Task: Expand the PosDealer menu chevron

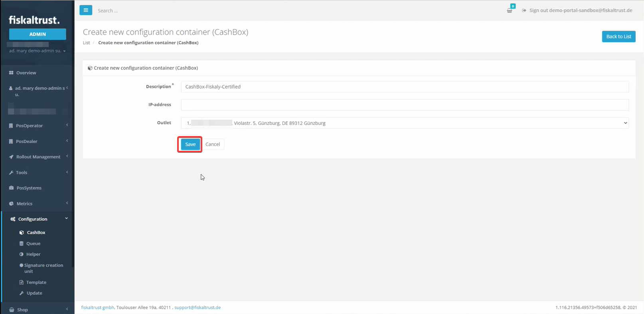Action: (x=67, y=141)
